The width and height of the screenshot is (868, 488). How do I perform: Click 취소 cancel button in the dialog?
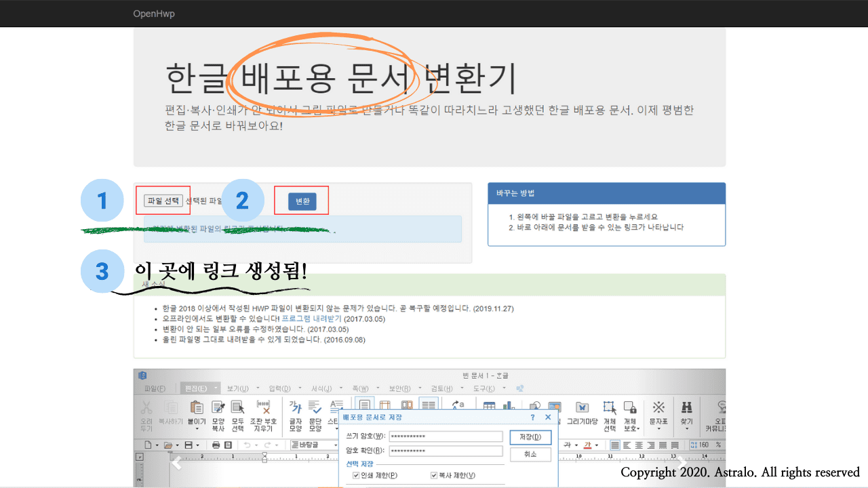(530, 455)
